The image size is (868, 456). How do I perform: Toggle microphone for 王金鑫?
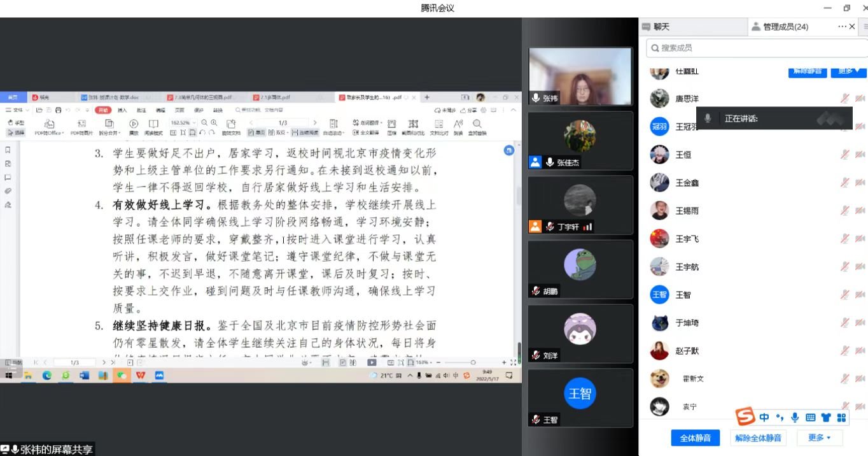point(844,183)
